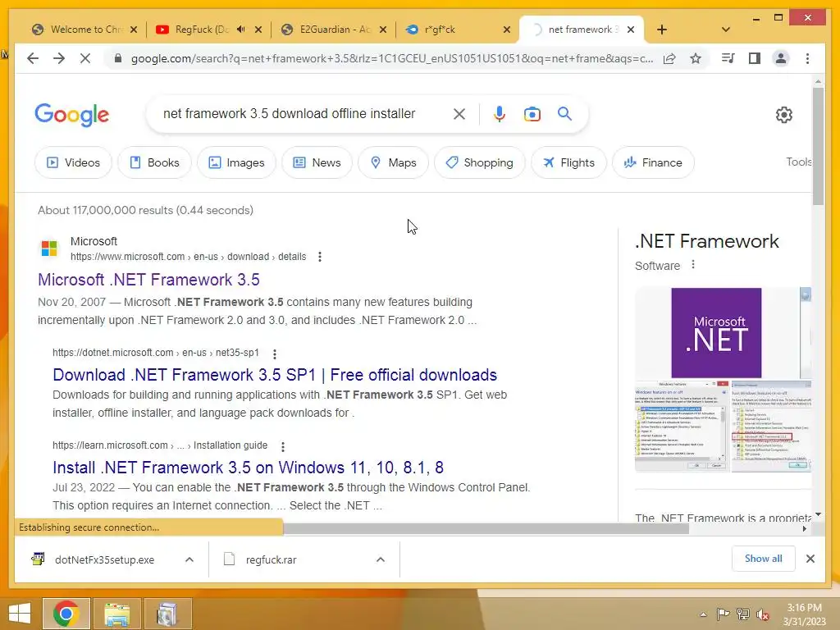The width and height of the screenshot is (840, 630).
Task: Filter results by Maps
Action: pyautogui.click(x=393, y=162)
